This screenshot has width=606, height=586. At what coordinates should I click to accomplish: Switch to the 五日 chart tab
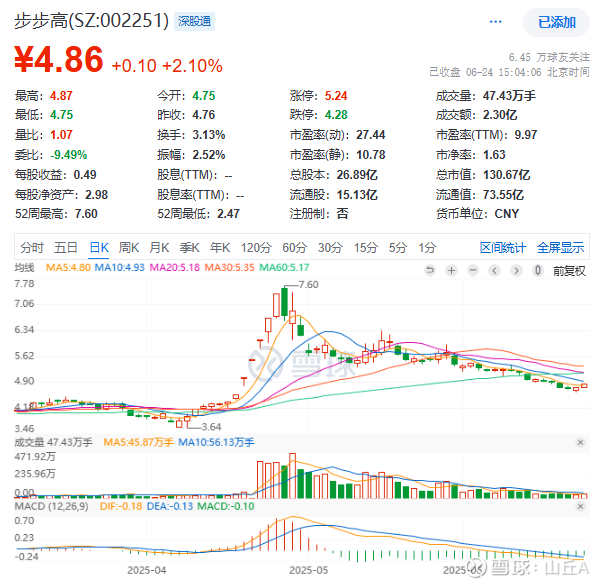click(x=66, y=247)
